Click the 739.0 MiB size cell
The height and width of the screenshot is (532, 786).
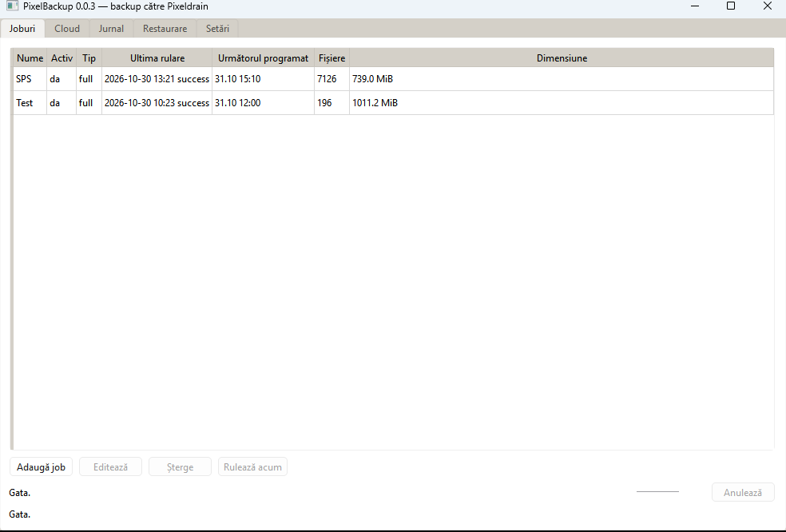point(562,79)
